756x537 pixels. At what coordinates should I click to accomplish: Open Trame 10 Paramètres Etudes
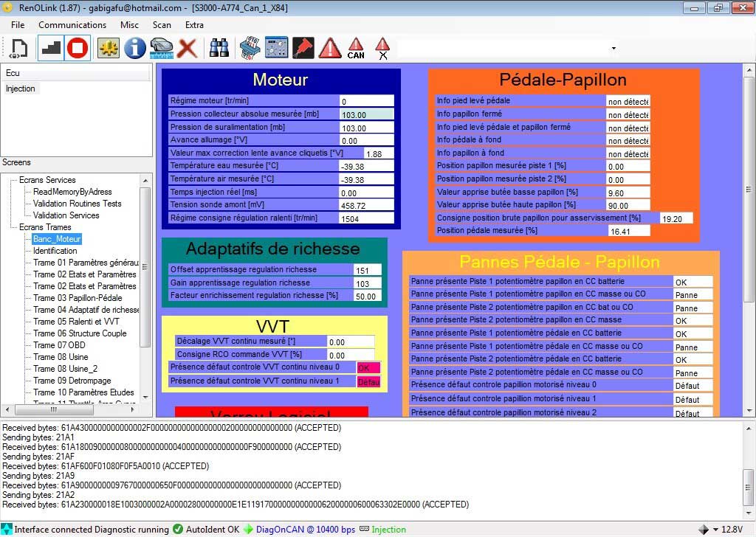coord(84,392)
